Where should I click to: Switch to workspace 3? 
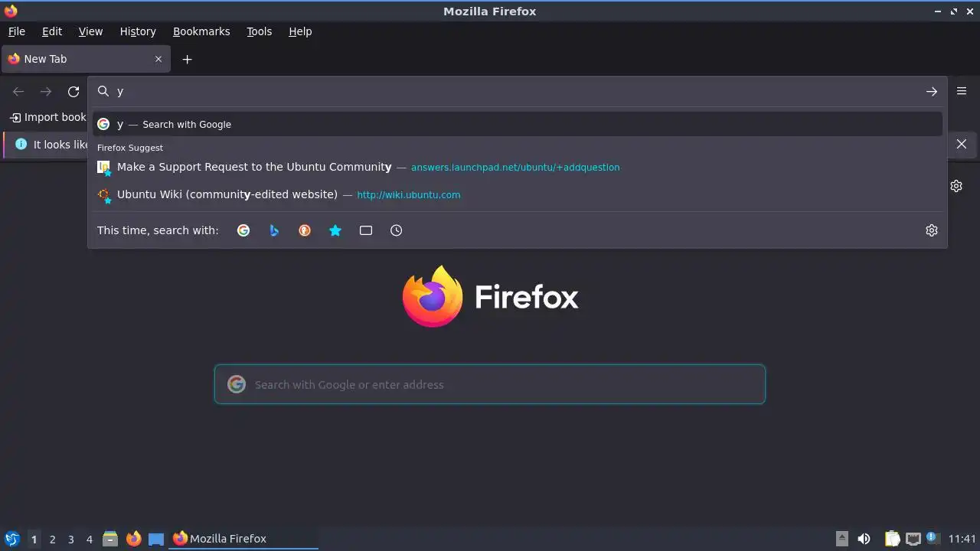click(x=70, y=540)
